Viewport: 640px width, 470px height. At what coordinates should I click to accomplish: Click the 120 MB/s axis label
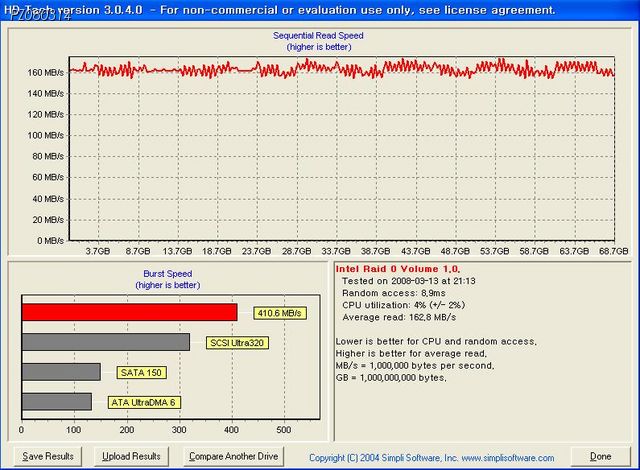tap(46, 114)
